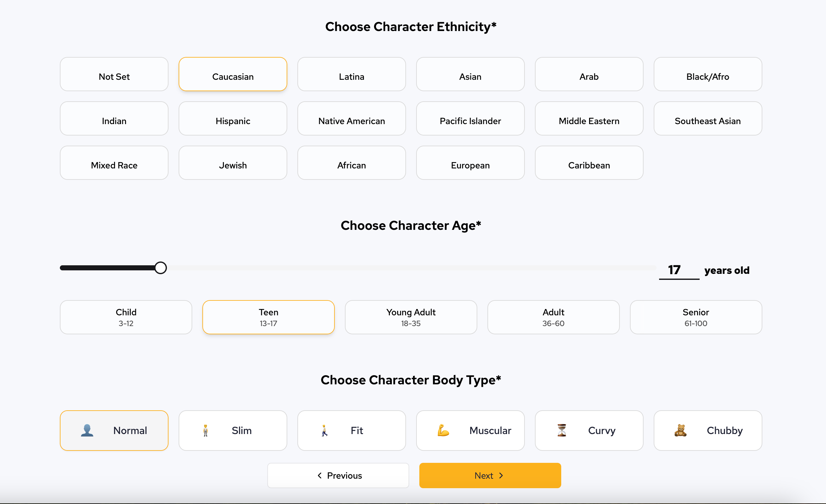Click the standing person icon for Slim

point(206,430)
